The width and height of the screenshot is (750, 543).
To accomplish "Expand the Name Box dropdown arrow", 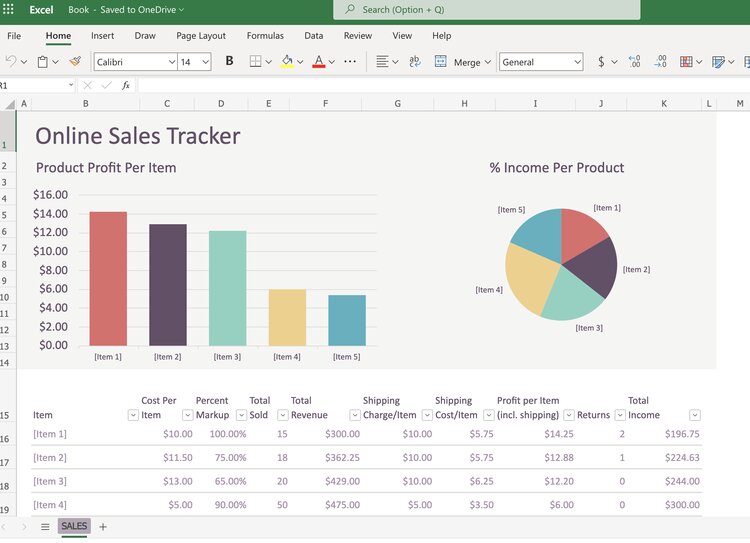I will click(71, 85).
